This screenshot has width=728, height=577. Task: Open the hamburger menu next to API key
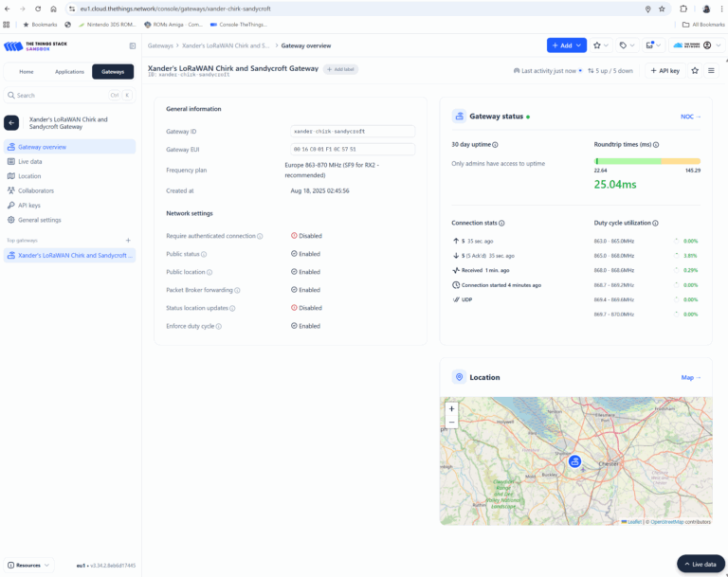point(712,70)
